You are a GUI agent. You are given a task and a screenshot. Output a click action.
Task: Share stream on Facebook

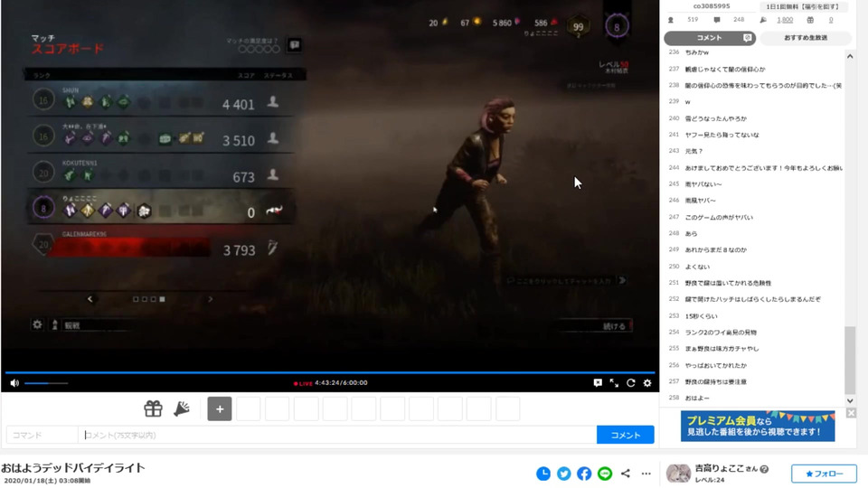coord(584,474)
